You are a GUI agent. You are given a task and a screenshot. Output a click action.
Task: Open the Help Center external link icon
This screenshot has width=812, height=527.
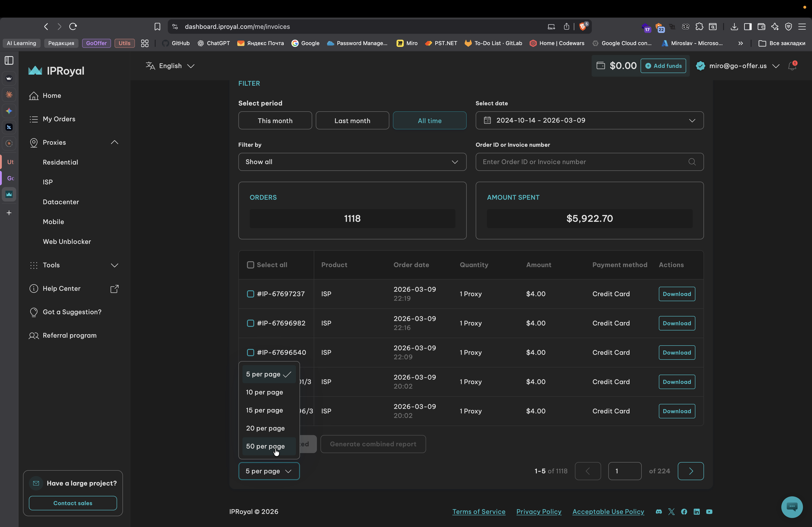coord(114,289)
